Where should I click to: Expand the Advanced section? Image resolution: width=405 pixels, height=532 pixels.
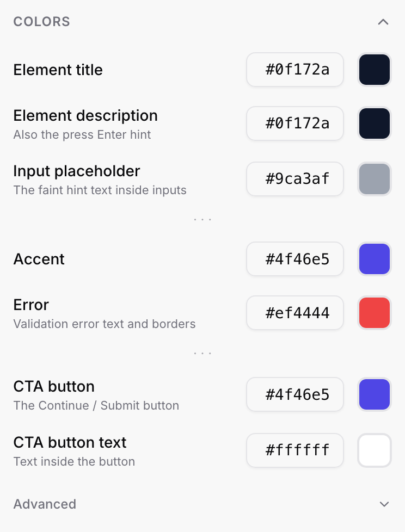click(x=384, y=504)
